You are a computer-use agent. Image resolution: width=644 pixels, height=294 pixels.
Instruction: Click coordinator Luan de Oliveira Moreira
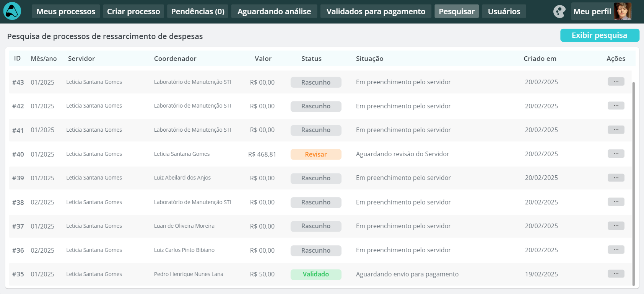tap(184, 226)
